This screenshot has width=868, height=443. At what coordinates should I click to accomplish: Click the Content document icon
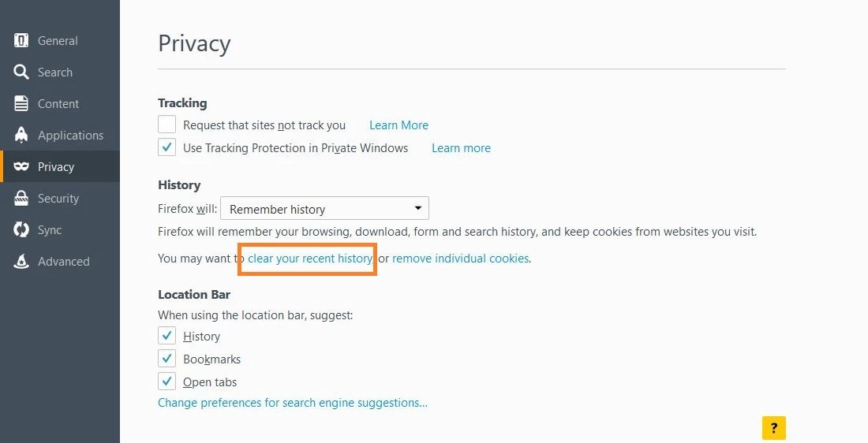click(21, 104)
